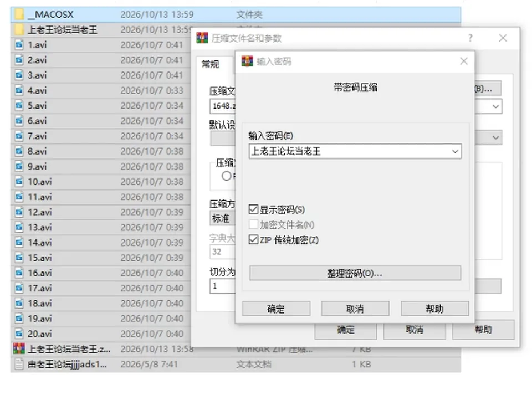The height and width of the screenshot is (400, 532).
Task: Close the 输入密码 dialog
Action: click(x=464, y=61)
